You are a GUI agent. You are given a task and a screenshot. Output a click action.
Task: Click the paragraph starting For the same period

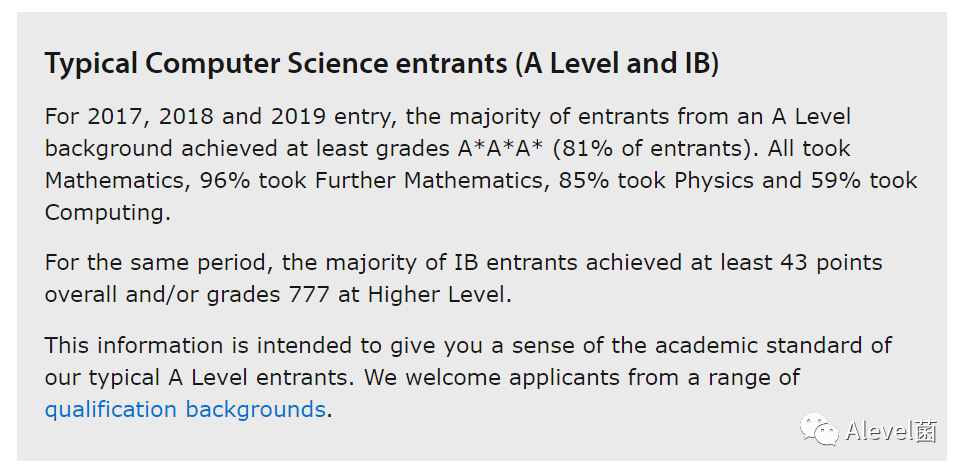[x=463, y=279]
